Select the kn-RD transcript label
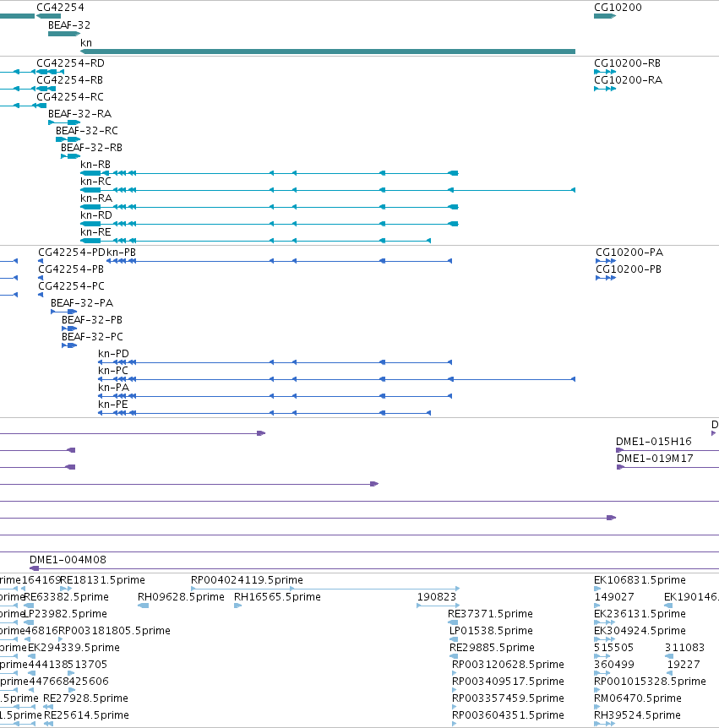Image resolution: width=719 pixels, height=728 pixels. pyautogui.click(x=96, y=215)
